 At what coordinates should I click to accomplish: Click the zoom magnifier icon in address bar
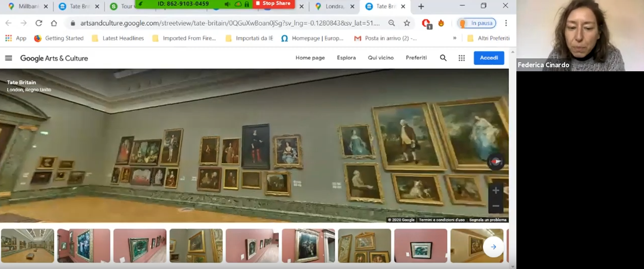[391, 23]
